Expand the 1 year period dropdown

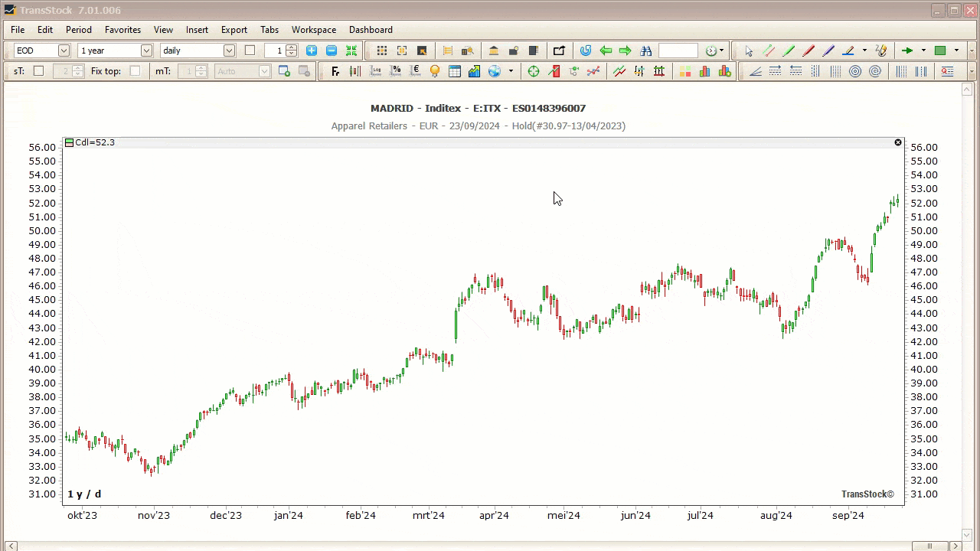coord(146,51)
